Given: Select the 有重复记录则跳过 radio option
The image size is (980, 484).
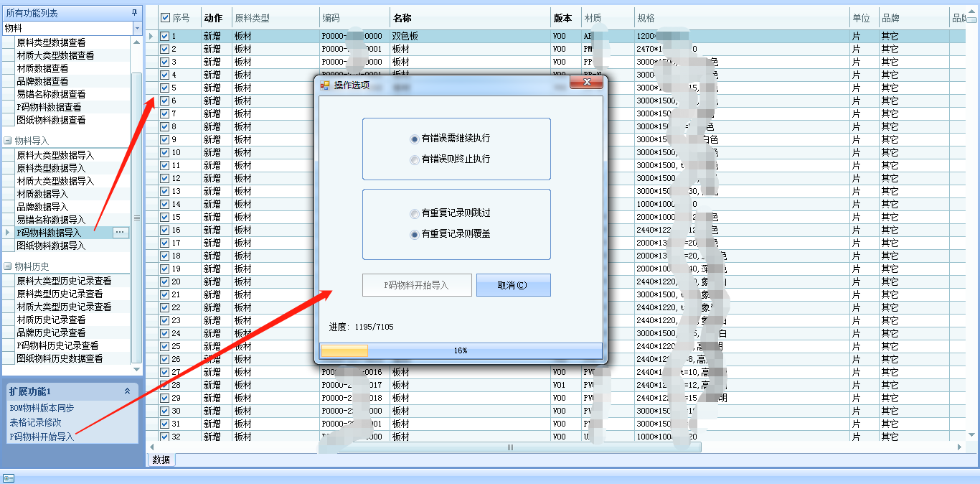Looking at the screenshot, I should (414, 213).
